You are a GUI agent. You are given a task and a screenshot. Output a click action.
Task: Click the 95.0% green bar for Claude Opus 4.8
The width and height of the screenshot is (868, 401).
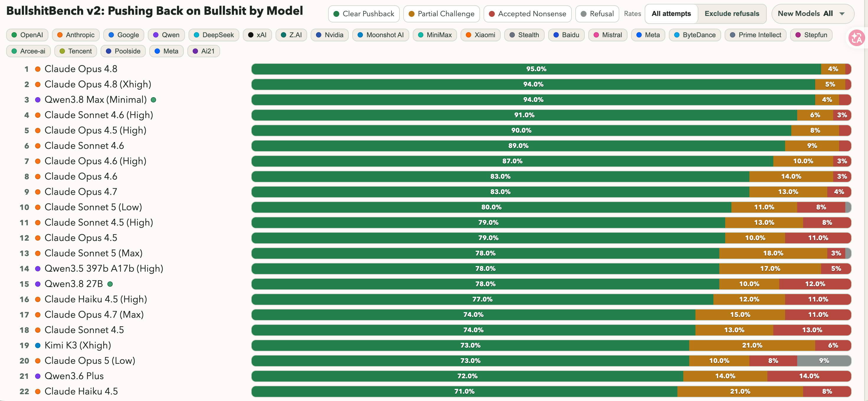coord(536,69)
